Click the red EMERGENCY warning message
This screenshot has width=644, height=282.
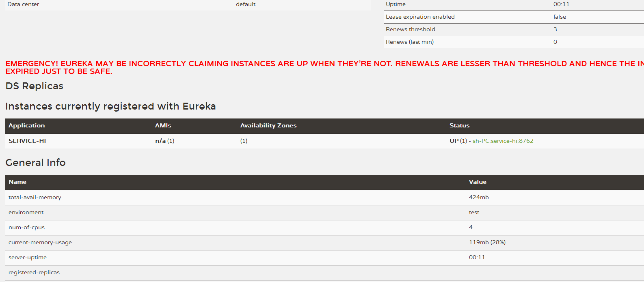[x=324, y=67]
